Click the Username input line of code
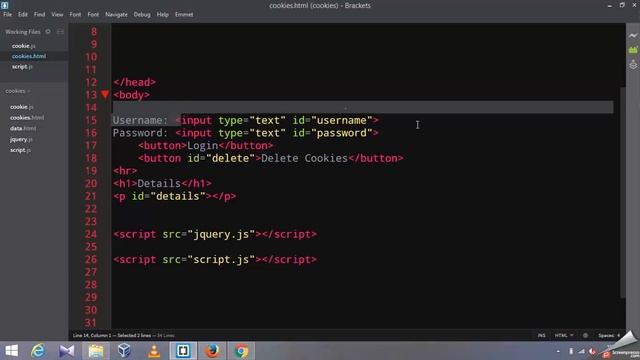This screenshot has height=360, width=640. 246,120
